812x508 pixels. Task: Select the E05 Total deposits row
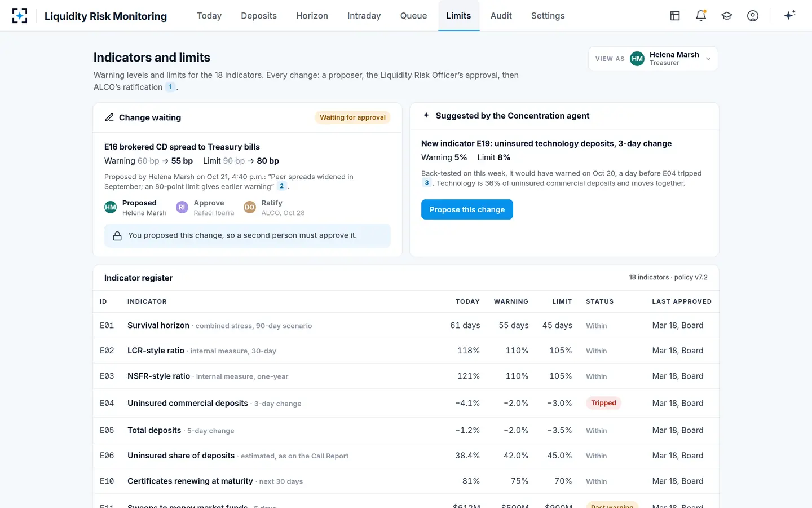(x=406, y=430)
